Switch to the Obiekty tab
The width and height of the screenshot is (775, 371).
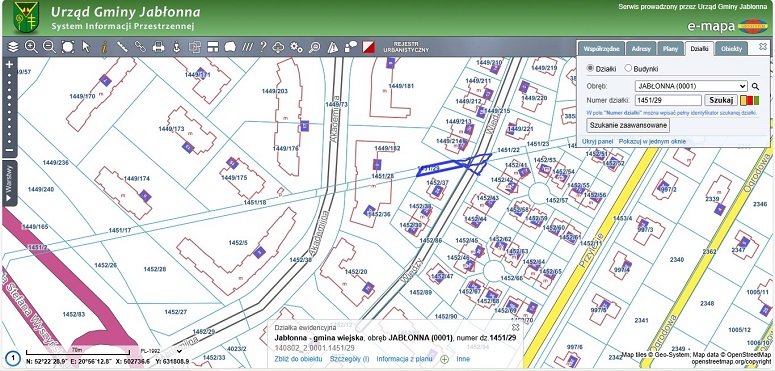click(731, 49)
